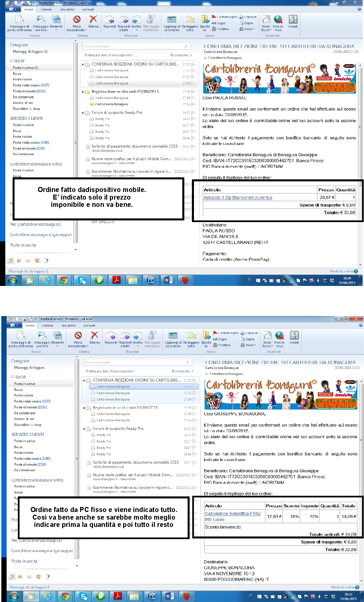
Task: Click 'Segui' button in upper window ribbon
Action: click(x=218, y=23)
